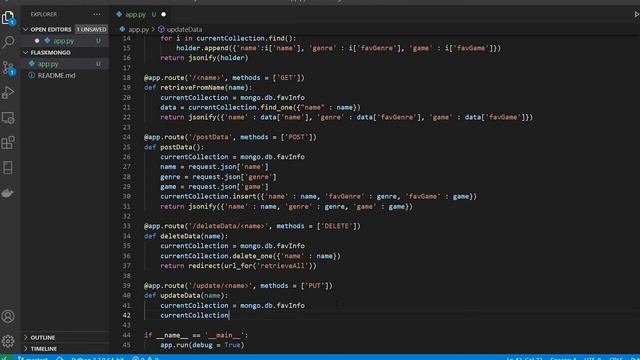Click the Run Python file button at top right

point(636,14)
